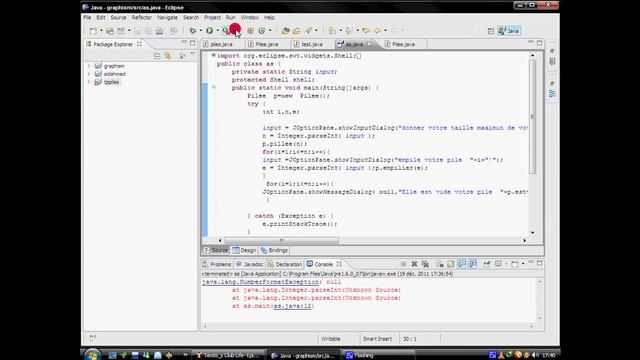Click the Pin Console icon
The image size is (640, 360).
click(x=487, y=264)
